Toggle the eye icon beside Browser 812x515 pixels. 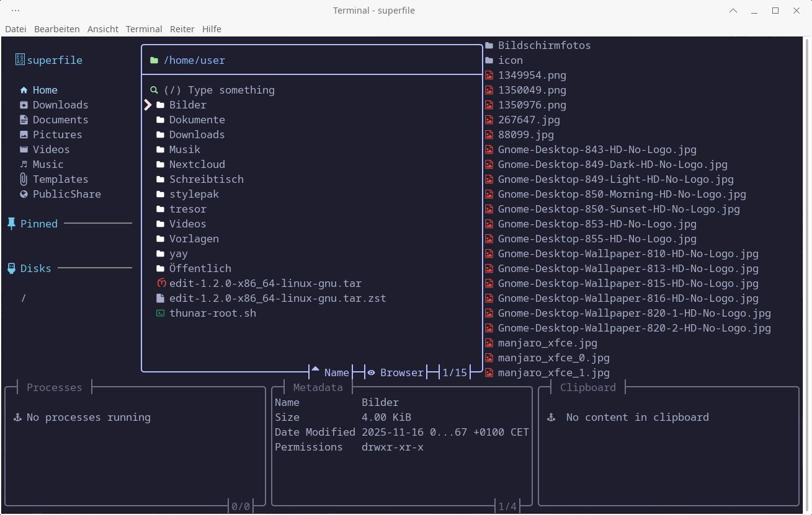371,373
